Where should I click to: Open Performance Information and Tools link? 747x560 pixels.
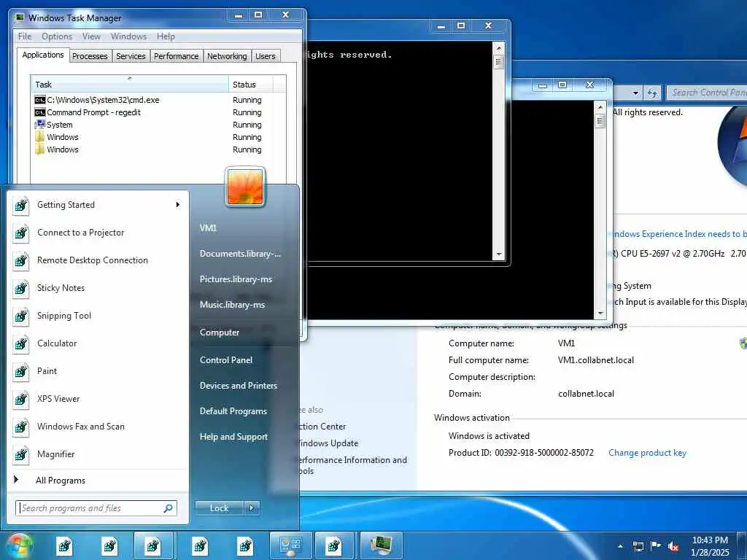(x=352, y=465)
